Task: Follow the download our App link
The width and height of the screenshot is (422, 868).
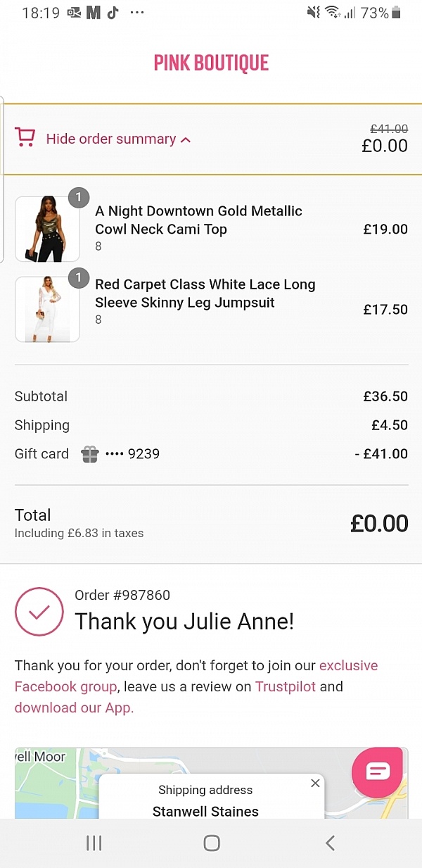Action: 74,707
